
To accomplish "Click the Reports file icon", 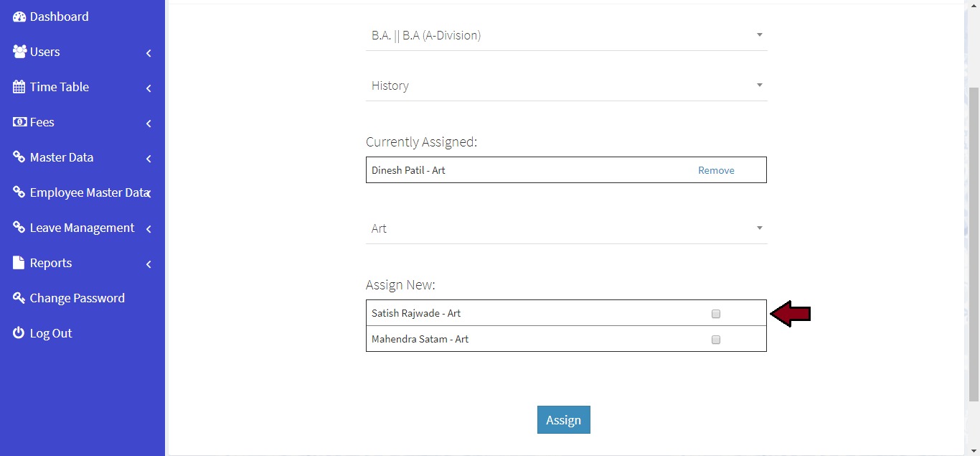I will coord(19,263).
